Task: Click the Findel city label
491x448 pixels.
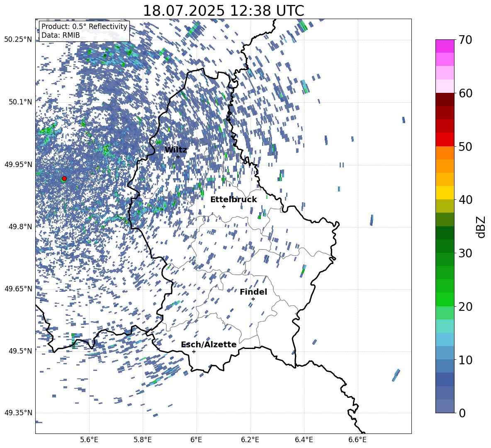Action: point(253,292)
